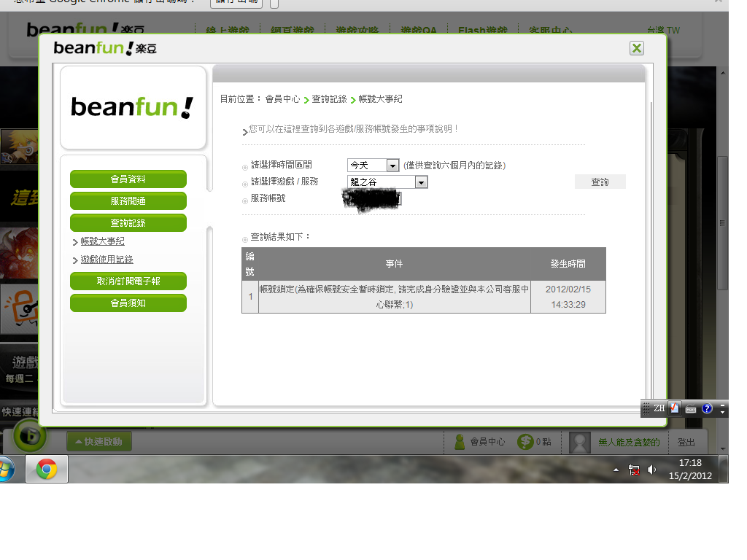Click the username 無人能及貪婪的
The height and width of the screenshot is (560, 747).
click(629, 443)
